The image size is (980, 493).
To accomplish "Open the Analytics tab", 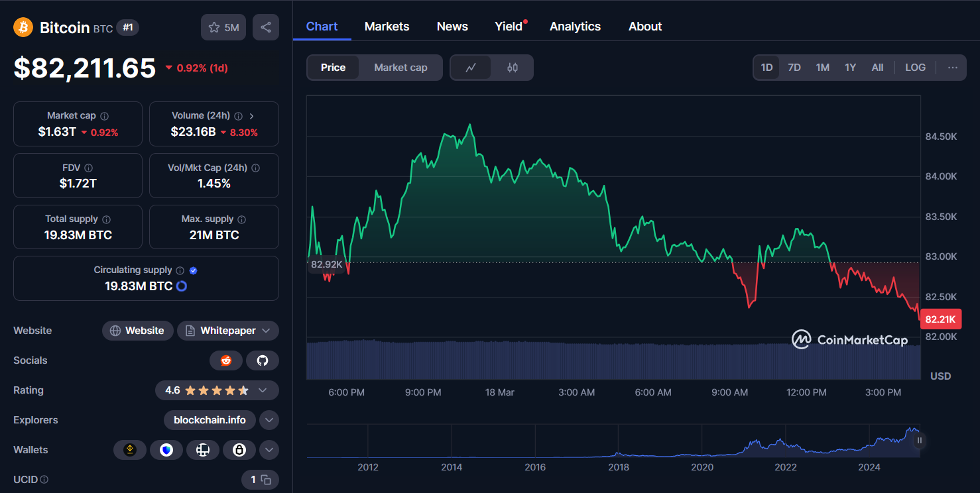I will (x=574, y=27).
